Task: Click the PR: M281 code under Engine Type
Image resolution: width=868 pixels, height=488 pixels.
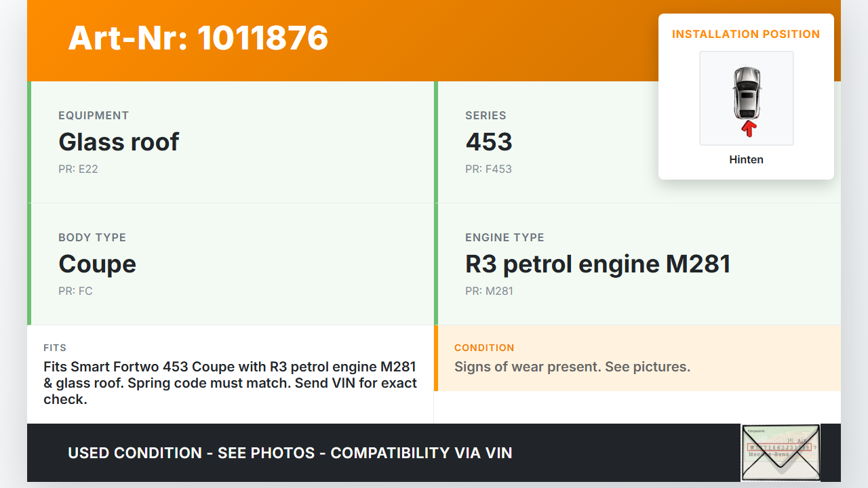Action: [489, 291]
